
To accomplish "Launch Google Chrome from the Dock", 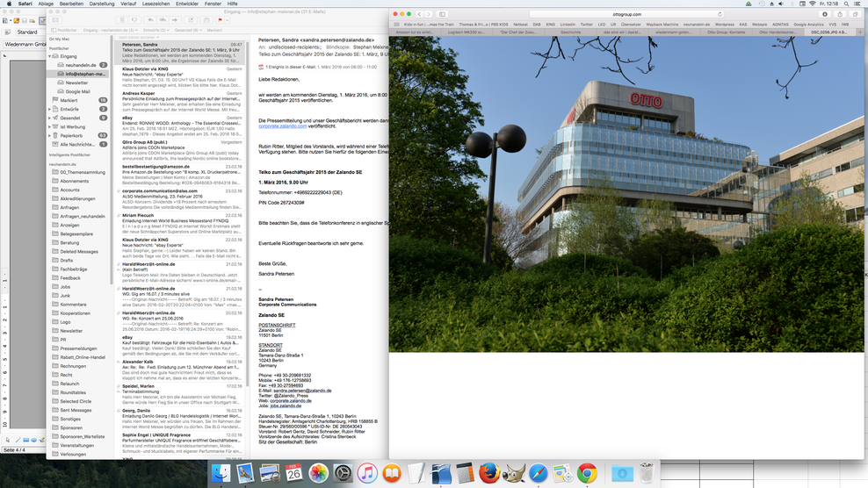I will pyautogui.click(x=588, y=474).
